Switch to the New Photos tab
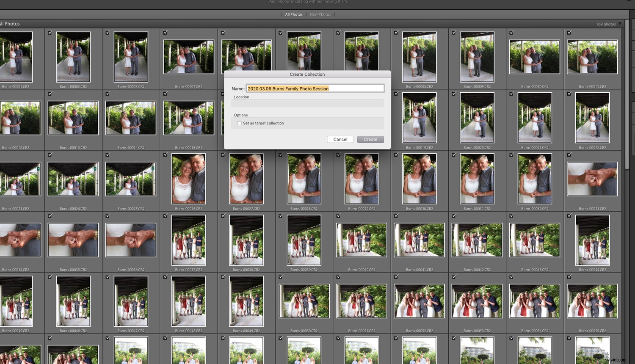The width and height of the screenshot is (635, 364). click(320, 14)
